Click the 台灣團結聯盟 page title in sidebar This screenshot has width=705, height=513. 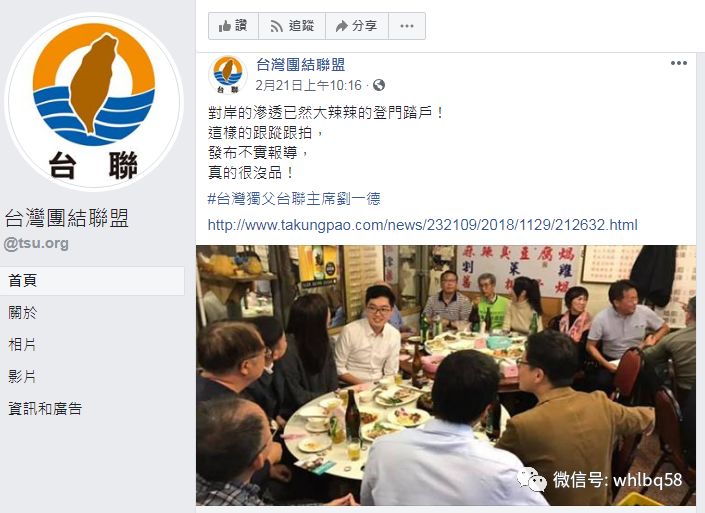(x=67, y=218)
